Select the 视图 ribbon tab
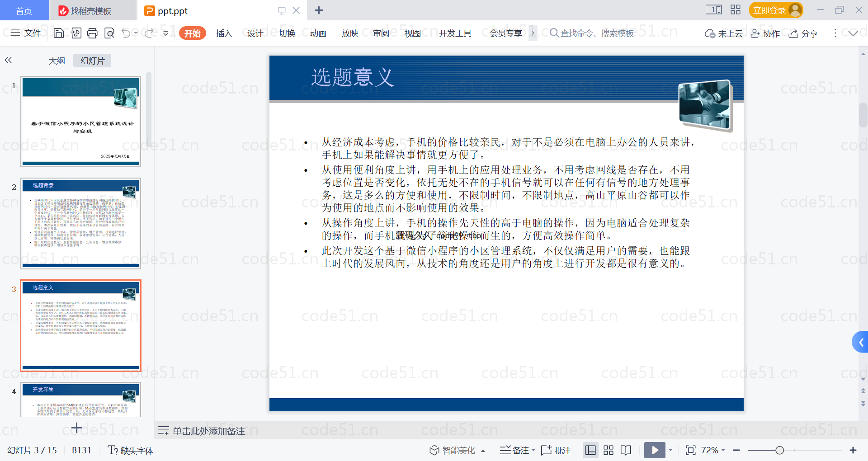Screen dimensions: 868x461 coord(412,33)
